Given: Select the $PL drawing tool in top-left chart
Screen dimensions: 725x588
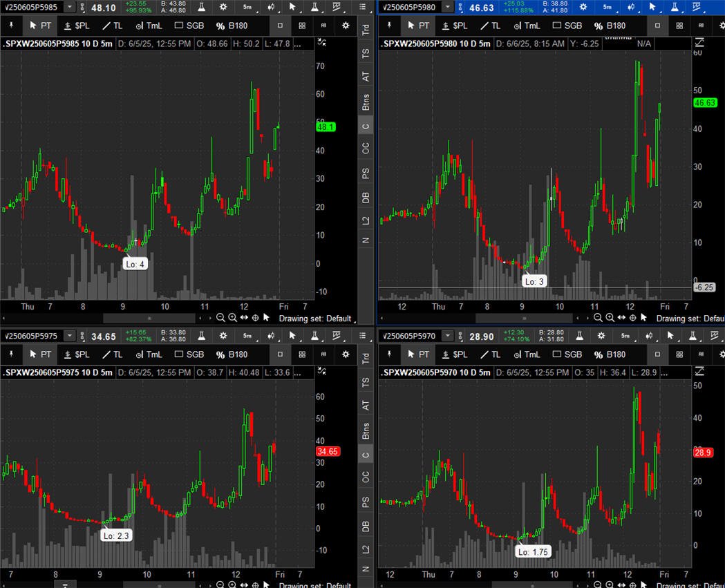Looking at the screenshot, I should 77,26.
